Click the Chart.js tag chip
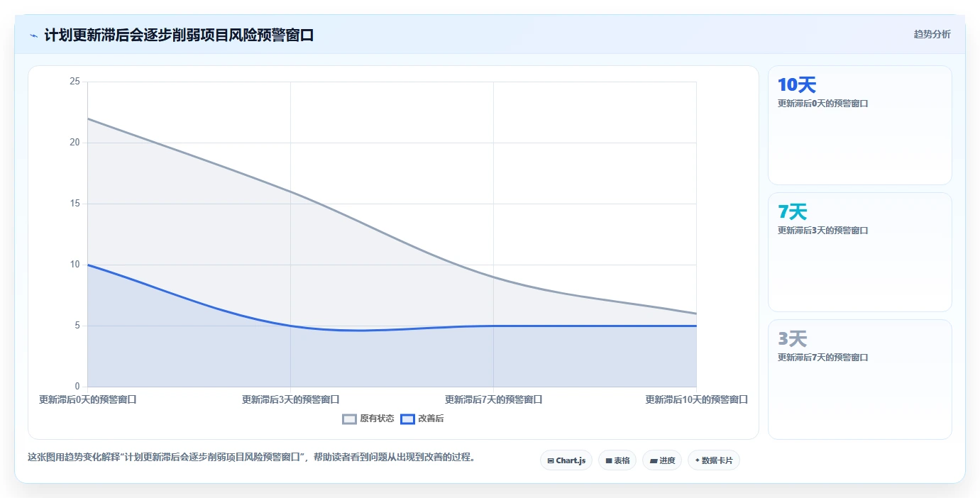The width and height of the screenshot is (980, 498). click(566, 460)
